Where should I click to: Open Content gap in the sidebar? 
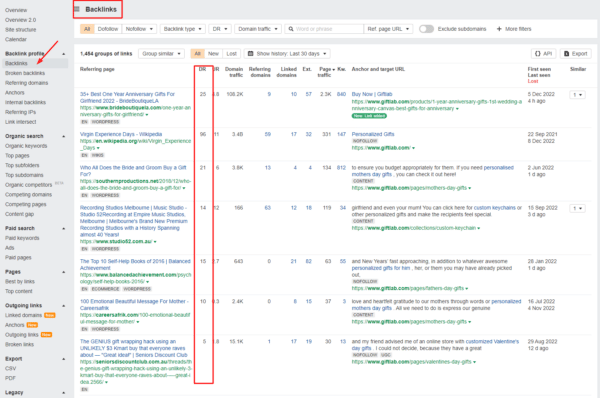point(20,214)
